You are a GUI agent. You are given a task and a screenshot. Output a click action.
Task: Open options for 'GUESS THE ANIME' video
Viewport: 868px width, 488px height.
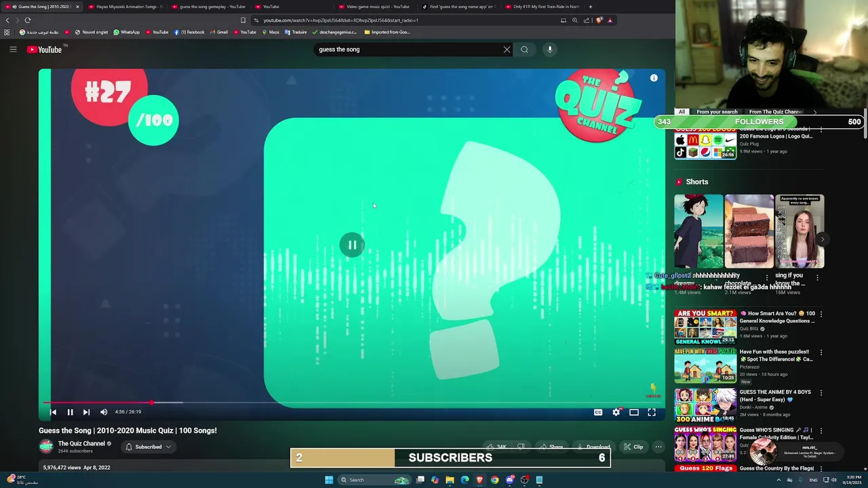(x=821, y=392)
